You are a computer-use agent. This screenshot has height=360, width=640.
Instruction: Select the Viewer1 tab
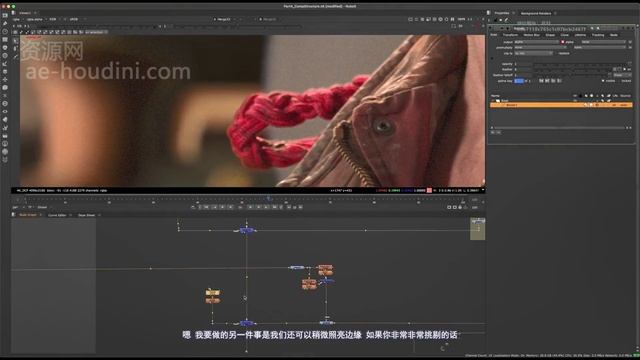tap(25, 13)
